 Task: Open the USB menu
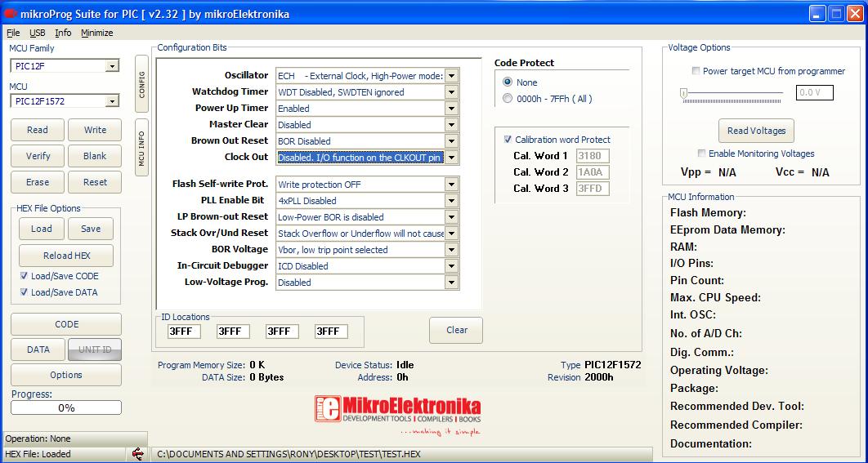(38, 33)
